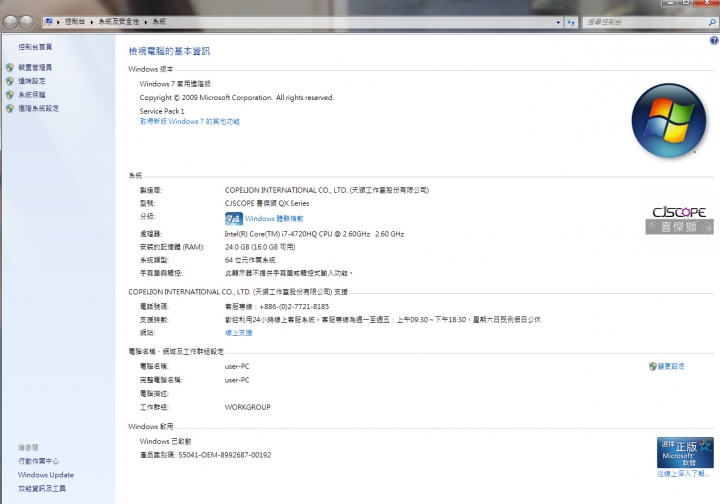Viewport: 720px width, 504px height.
Task: Click the 請參閱 label in the sidebar
Action: point(28,448)
